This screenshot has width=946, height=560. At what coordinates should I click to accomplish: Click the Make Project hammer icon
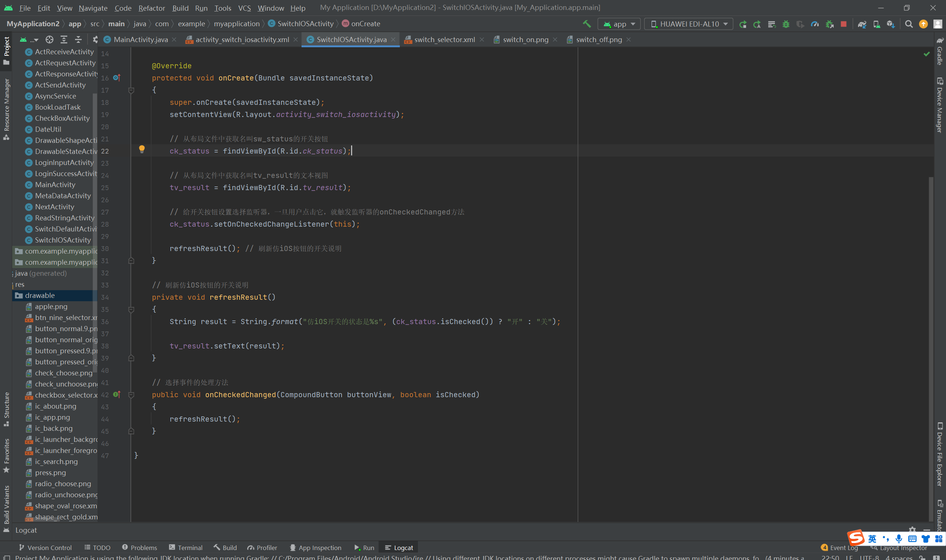[586, 24]
